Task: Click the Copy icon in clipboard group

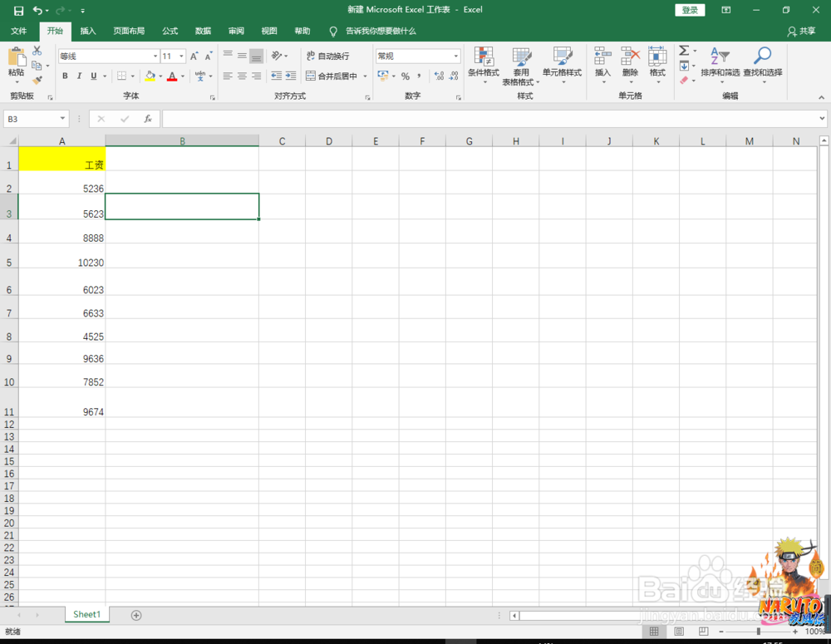Action: (x=37, y=66)
